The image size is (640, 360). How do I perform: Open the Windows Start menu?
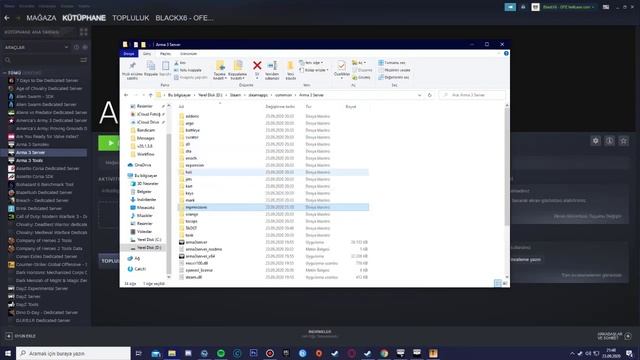click(8, 353)
